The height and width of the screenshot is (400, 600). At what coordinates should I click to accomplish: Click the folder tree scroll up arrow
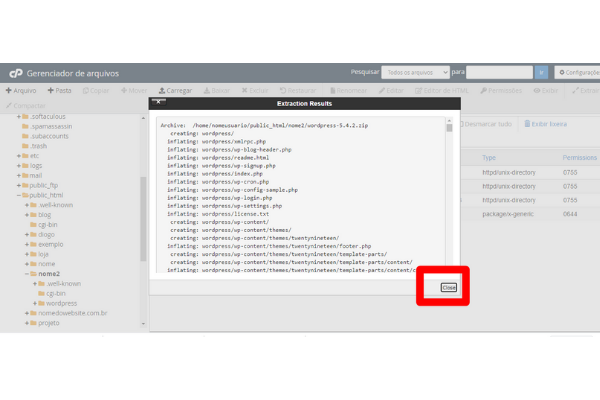[x=143, y=118]
